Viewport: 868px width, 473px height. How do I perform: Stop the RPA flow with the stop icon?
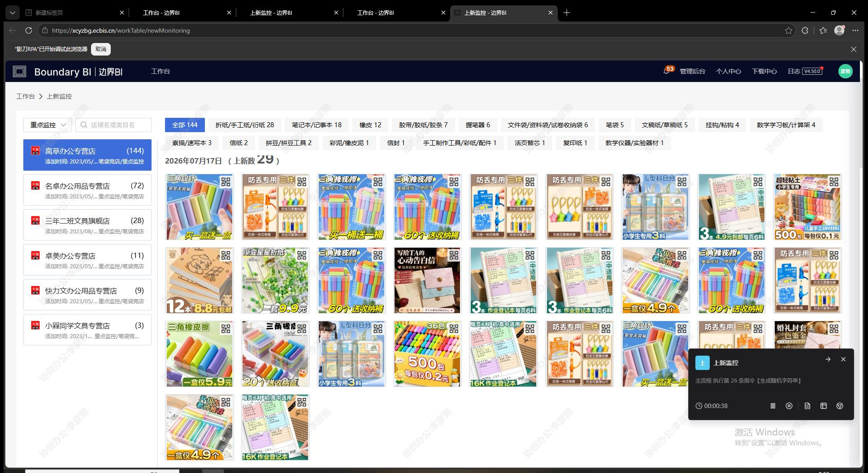[789, 406]
